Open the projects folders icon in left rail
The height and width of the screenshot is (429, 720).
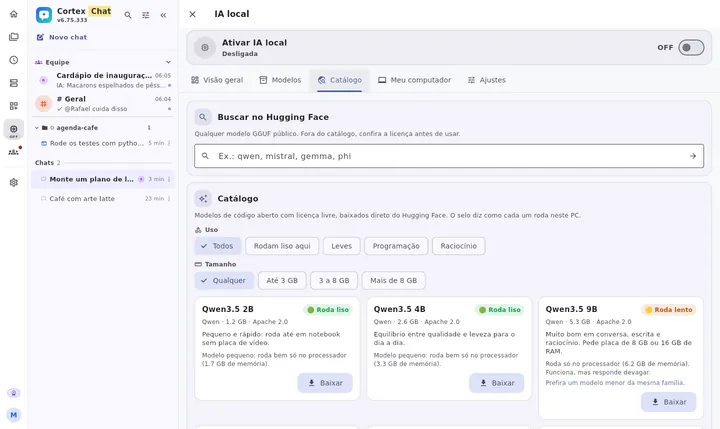coord(14,37)
